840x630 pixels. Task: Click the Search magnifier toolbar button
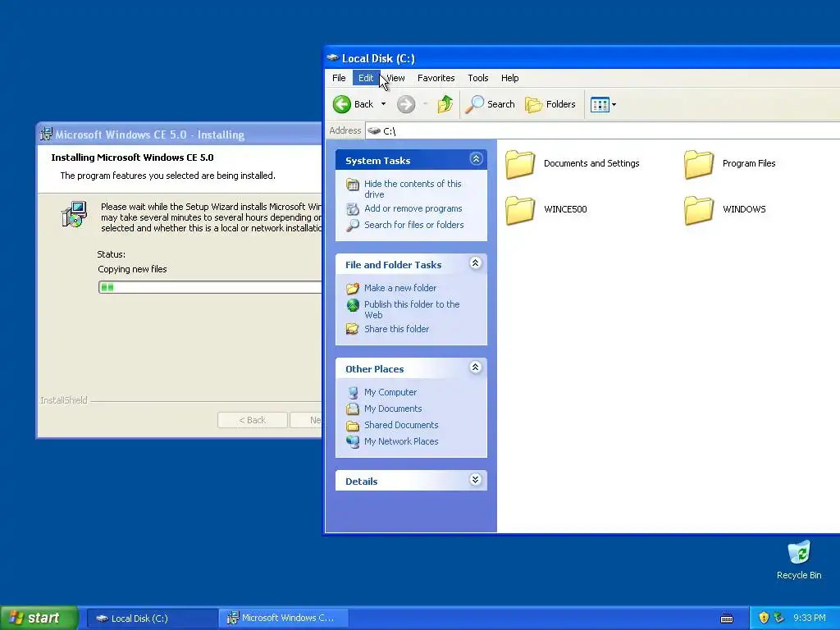point(490,104)
